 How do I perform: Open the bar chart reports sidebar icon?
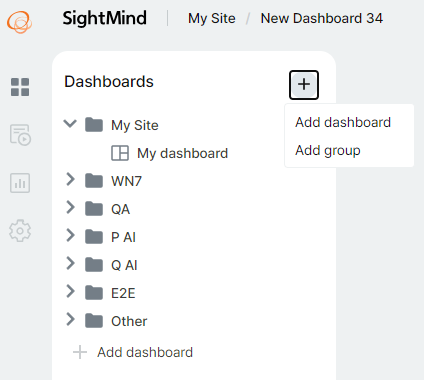coord(20,183)
